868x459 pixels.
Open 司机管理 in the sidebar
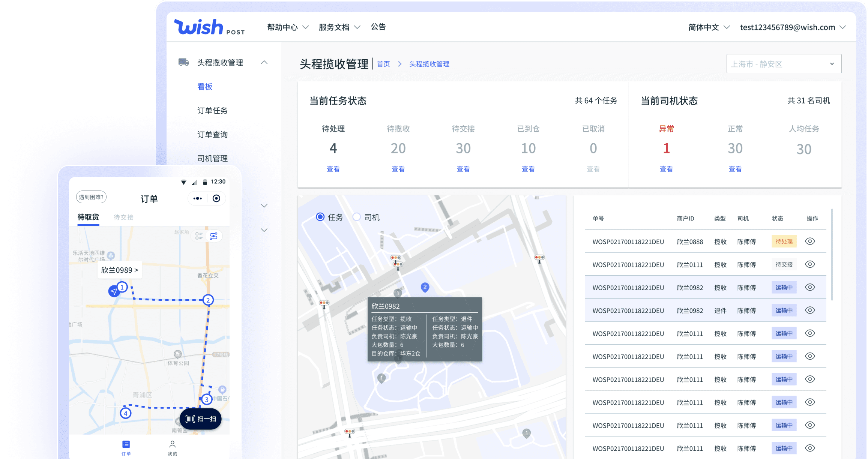coord(212,159)
